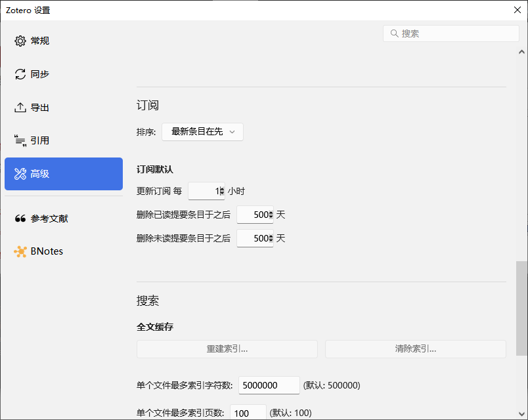
Task: Click the (默认: 100) hint text
Action: tap(291, 413)
